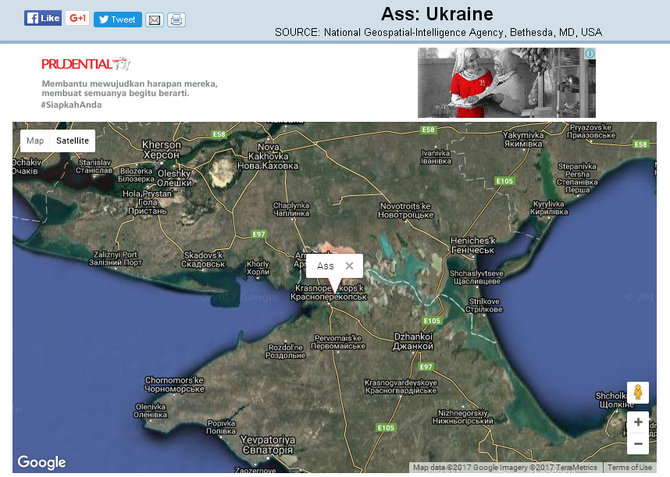Click the Hola Prystan' label
Viewport: 670px width, 477px height.
(x=147, y=202)
